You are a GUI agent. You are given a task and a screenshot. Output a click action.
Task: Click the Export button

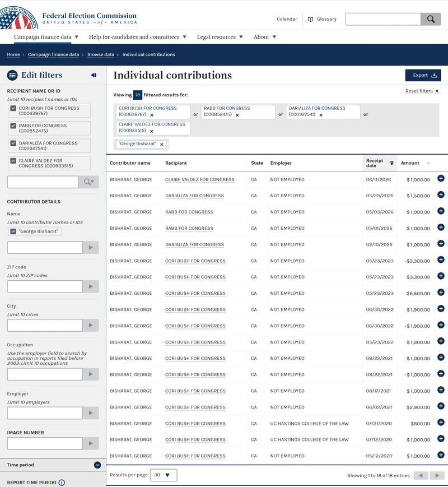click(423, 75)
